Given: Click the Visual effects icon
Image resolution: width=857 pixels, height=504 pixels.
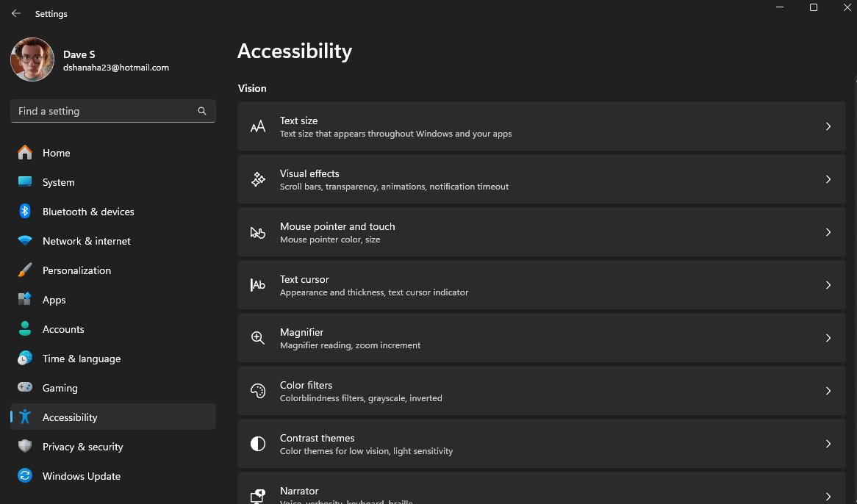Looking at the screenshot, I should tap(258, 179).
